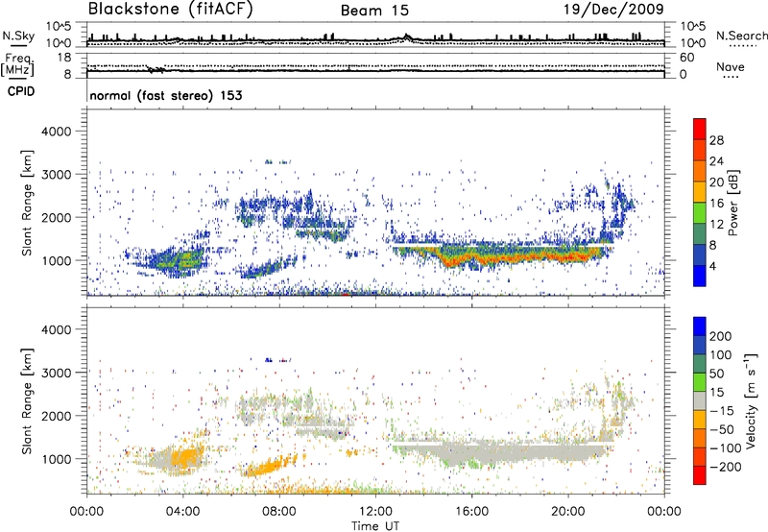Click the 12:00 time axis label
Viewport: 768px width, 532px height.
tap(375, 512)
